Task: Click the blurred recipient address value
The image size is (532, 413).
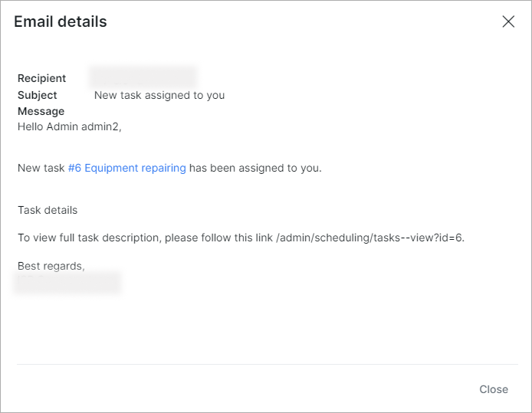Action: click(x=143, y=77)
